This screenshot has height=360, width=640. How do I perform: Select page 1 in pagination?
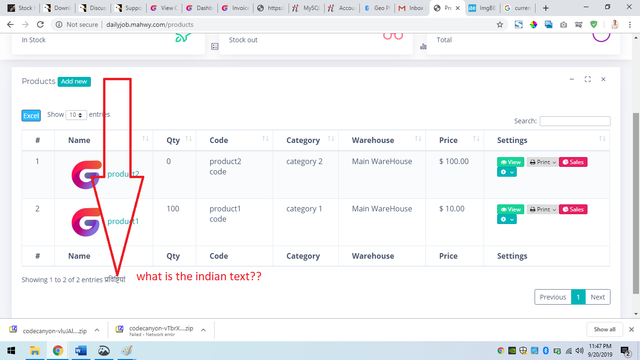click(578, 297)
